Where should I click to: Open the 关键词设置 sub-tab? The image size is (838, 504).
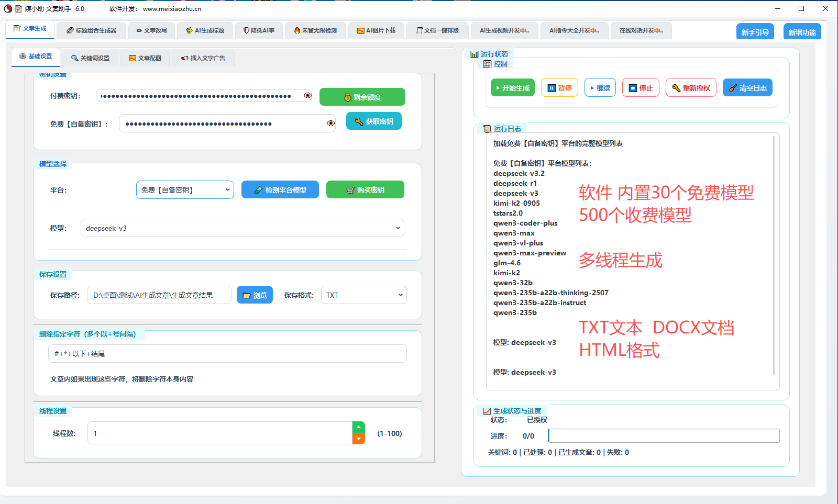[90, 58]
